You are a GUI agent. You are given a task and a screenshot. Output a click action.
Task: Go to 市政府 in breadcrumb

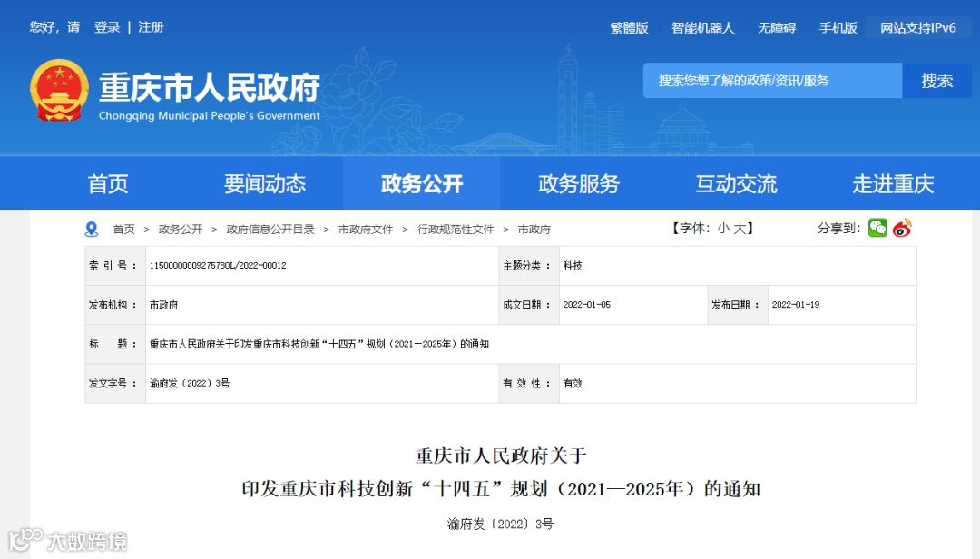(x=534, y=230)
